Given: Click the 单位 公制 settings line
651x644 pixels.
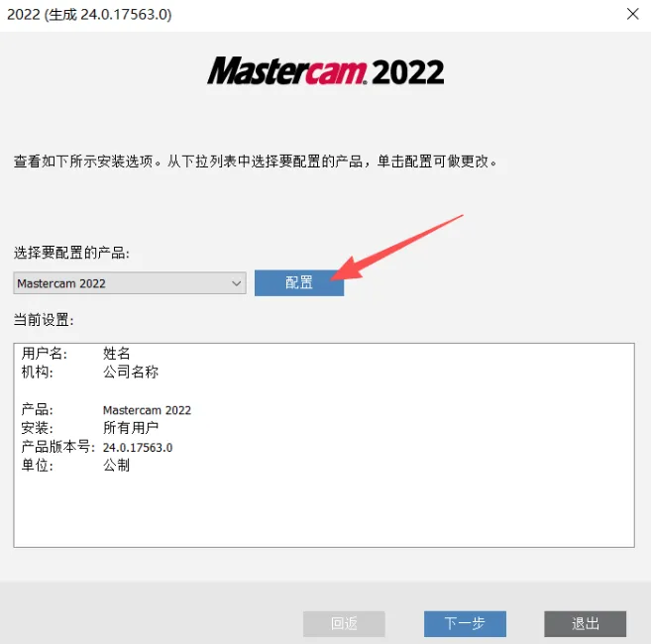Looking at the screenshot, I should pos(75,465).
